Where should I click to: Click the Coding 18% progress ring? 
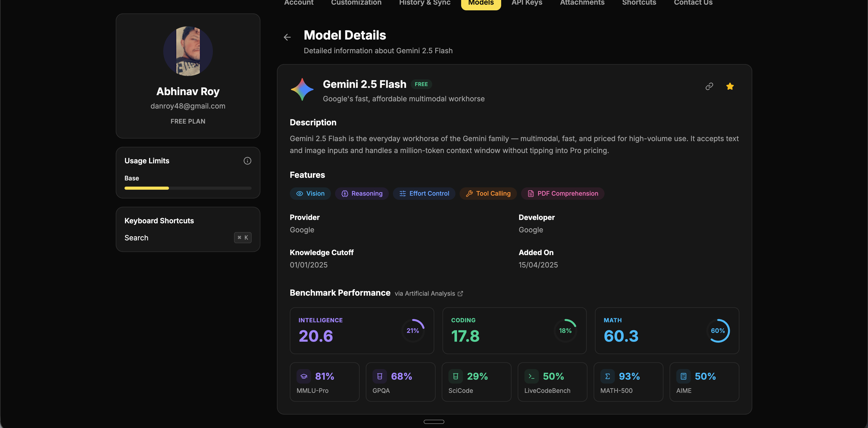(565, 331)
